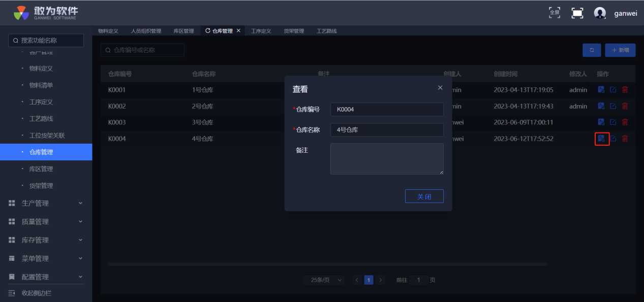Switch to the 物料定义 tab
The height and width of the screenshot is (302, 644).
pos(108,31)
